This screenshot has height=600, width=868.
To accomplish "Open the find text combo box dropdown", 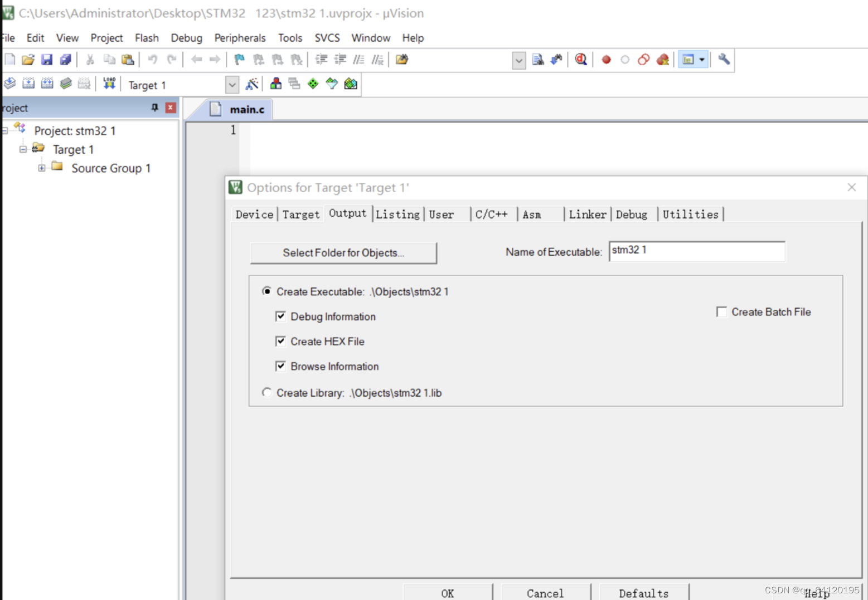I will pyautogui.click(x=519, y=60).
